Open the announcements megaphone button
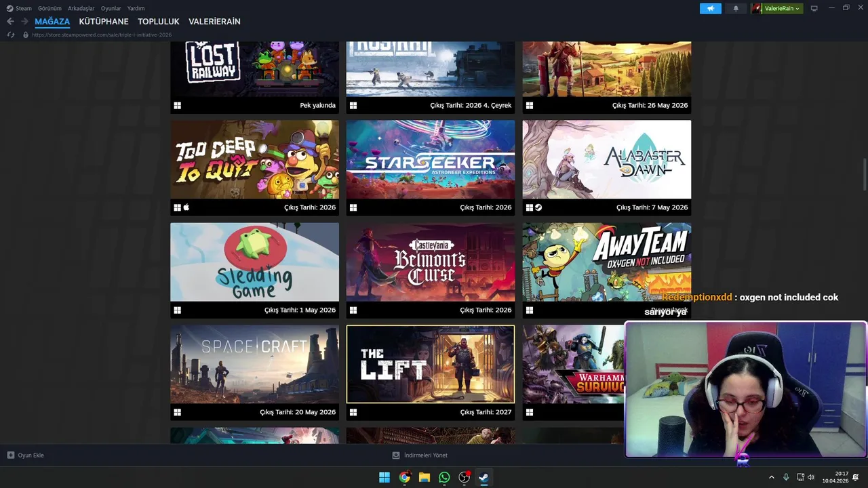 point(711,8)
